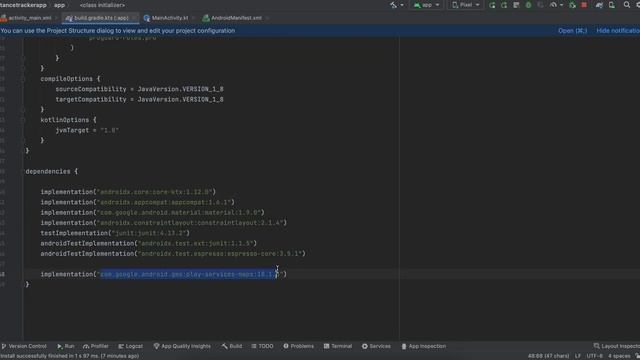This screenshot has height=360, width=640.
Task: Click the green Debug app icon
Action: [529, 5]
